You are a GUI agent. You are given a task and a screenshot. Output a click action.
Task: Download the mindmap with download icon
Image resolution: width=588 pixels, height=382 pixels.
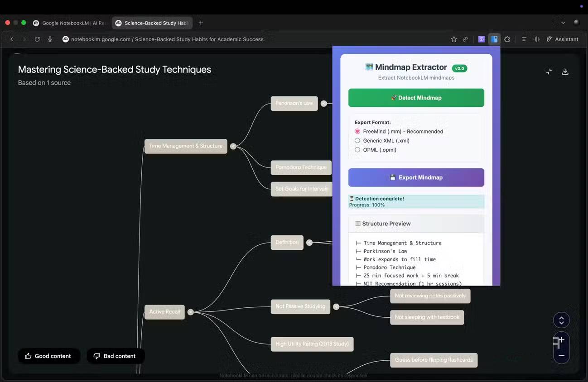click(565, 72)
